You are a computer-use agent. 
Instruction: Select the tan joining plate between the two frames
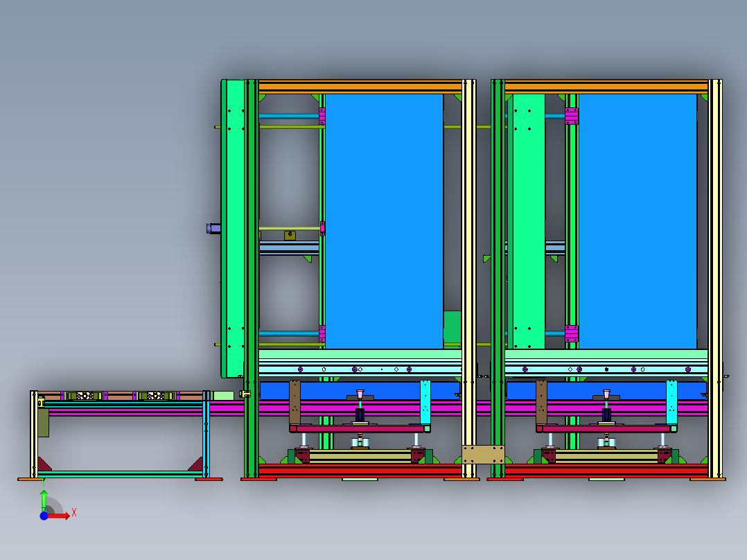tap(483, 454)
